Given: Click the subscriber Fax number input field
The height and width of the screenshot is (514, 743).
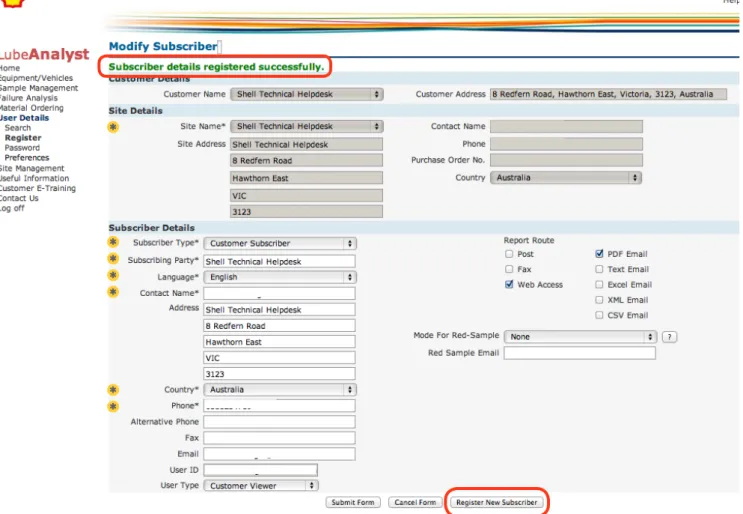Looking at the screenshot, I should click(280, 438).
